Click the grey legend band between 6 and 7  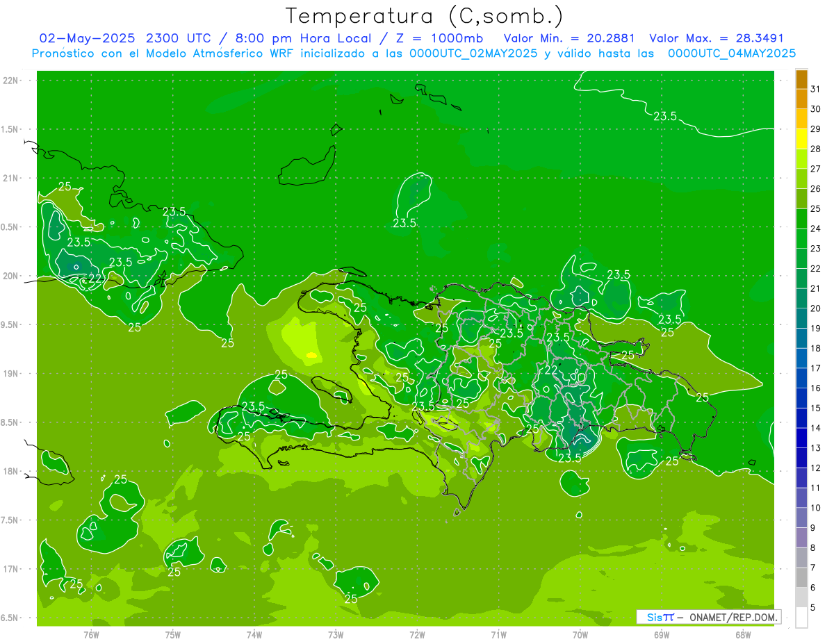[801, 578]
